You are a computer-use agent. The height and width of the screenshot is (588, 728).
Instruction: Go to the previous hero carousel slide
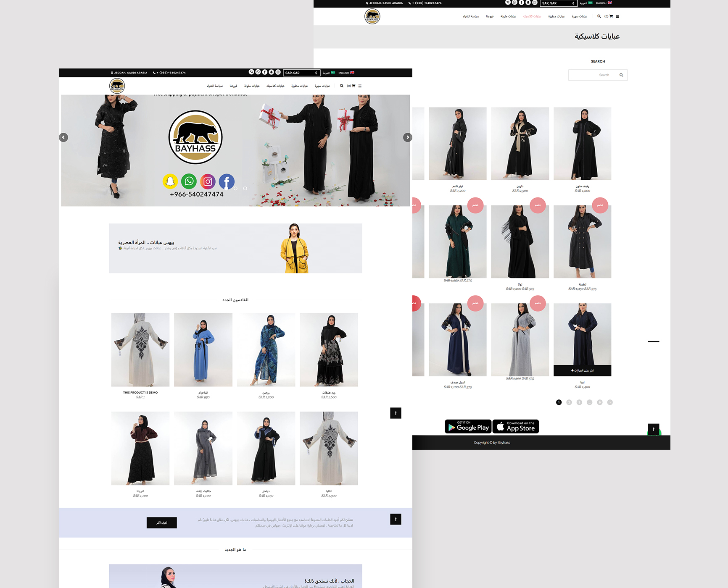point(63,137)
